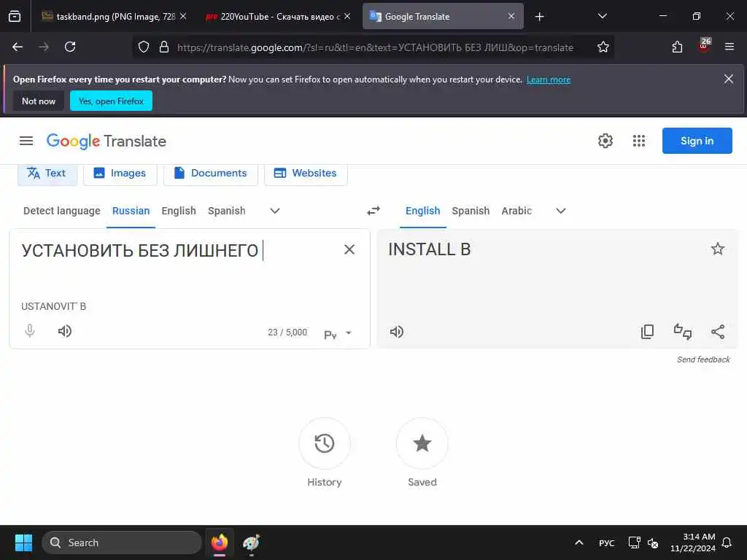
Task: Open Paint app from taskbar
Action: pyautogui.click(x=251, y=542)
